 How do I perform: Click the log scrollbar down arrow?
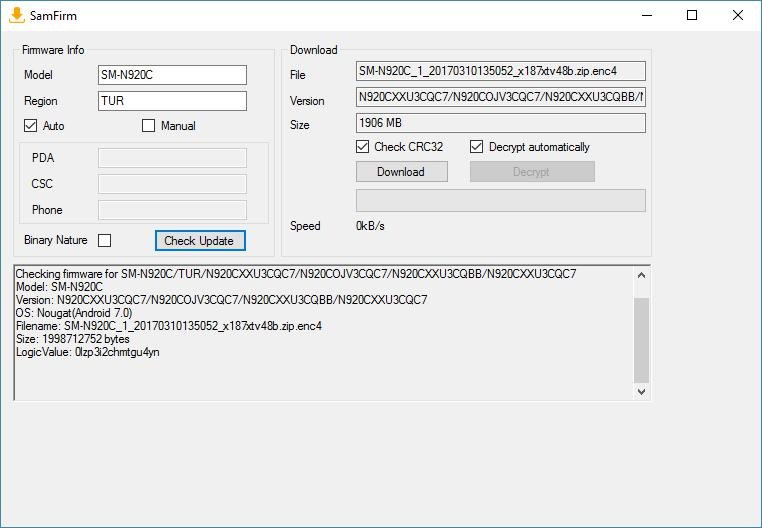coord(641,391)
